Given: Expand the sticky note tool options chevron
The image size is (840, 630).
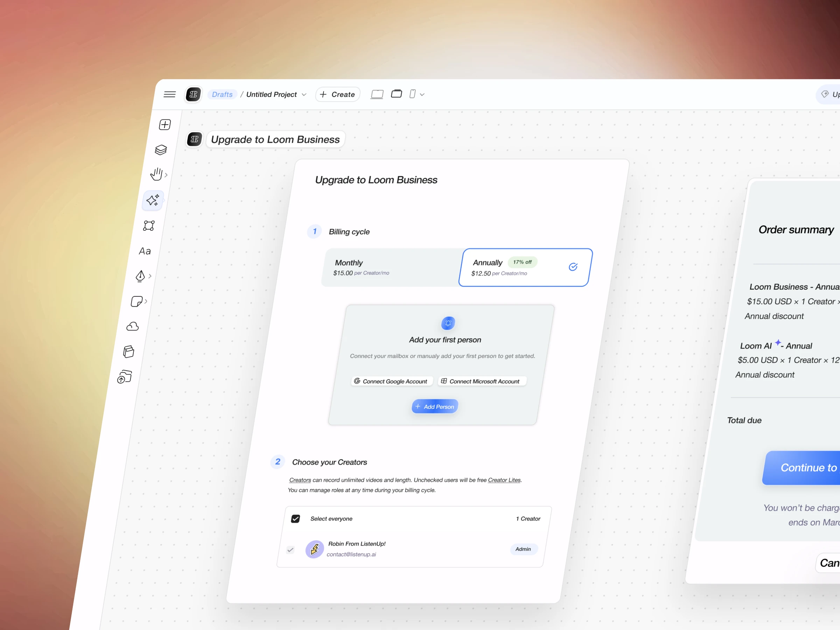Looking at the screenshot, I should pyautogui.click(x=146, y=301).
